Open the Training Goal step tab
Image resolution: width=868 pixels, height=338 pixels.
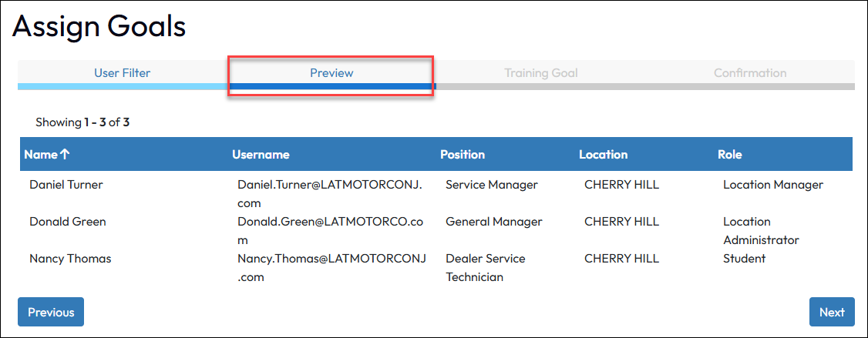pos(540,73)
